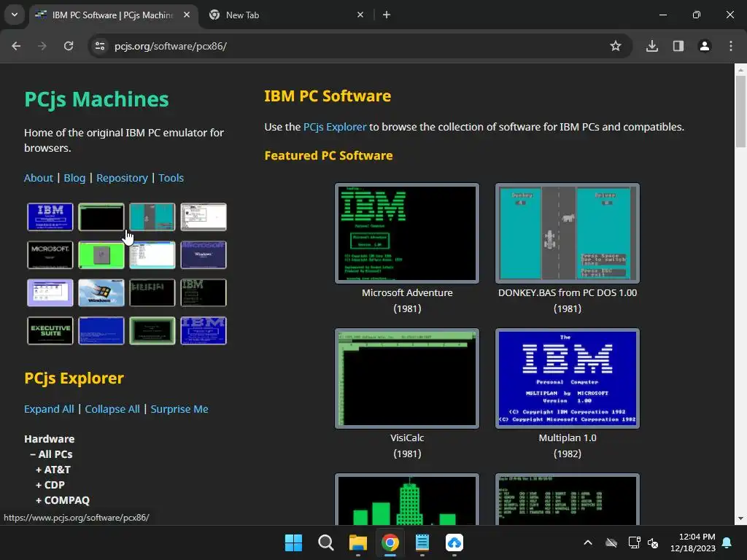Open the small teal Donkey sidebar thumbnail

coord(152,217)
